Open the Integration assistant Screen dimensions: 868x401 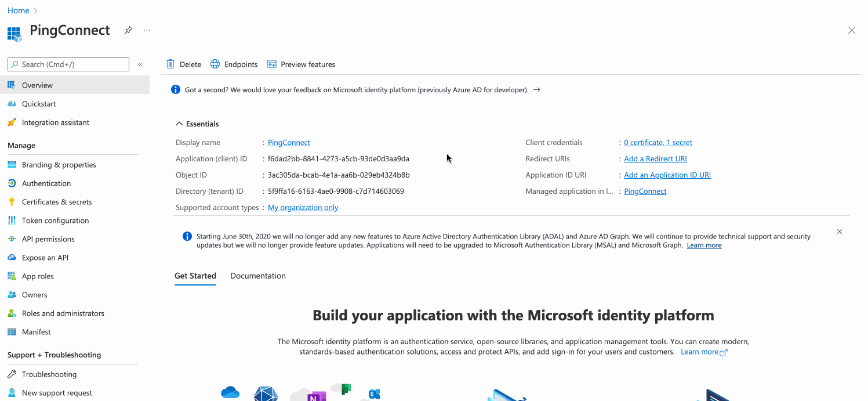55,122
